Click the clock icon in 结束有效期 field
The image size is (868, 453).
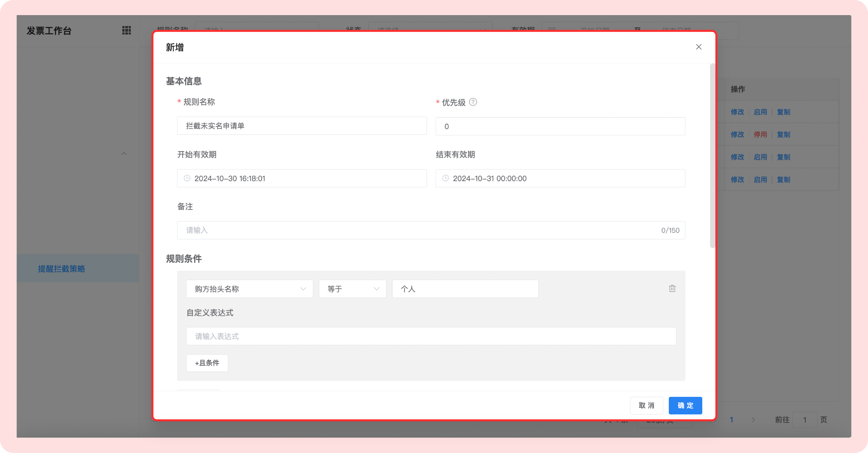[x=446, y=178]
